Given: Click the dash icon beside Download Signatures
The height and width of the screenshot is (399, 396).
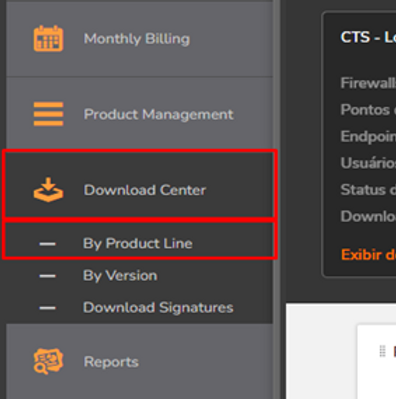Looking at the screenshot, I should point(47,308).
